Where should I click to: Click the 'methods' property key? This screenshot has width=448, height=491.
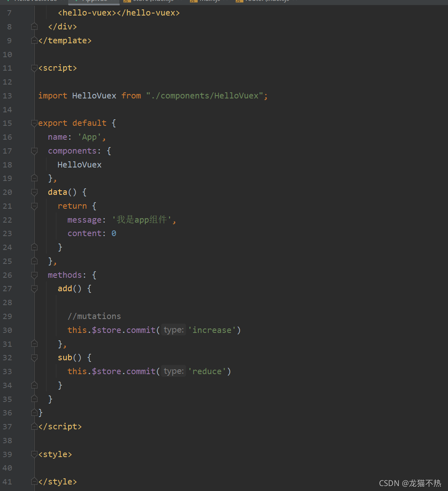65,275
